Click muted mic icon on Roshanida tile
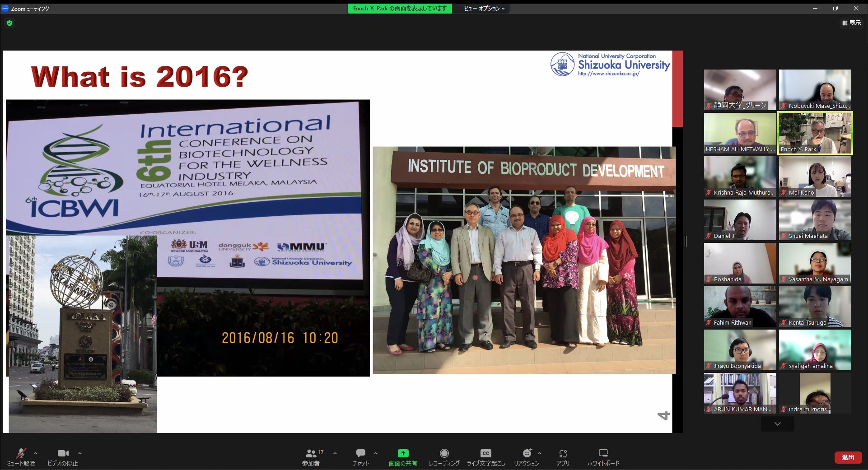The width and height of the screenshot is (868, 470). pyautogui.click(x=709, y=279)
